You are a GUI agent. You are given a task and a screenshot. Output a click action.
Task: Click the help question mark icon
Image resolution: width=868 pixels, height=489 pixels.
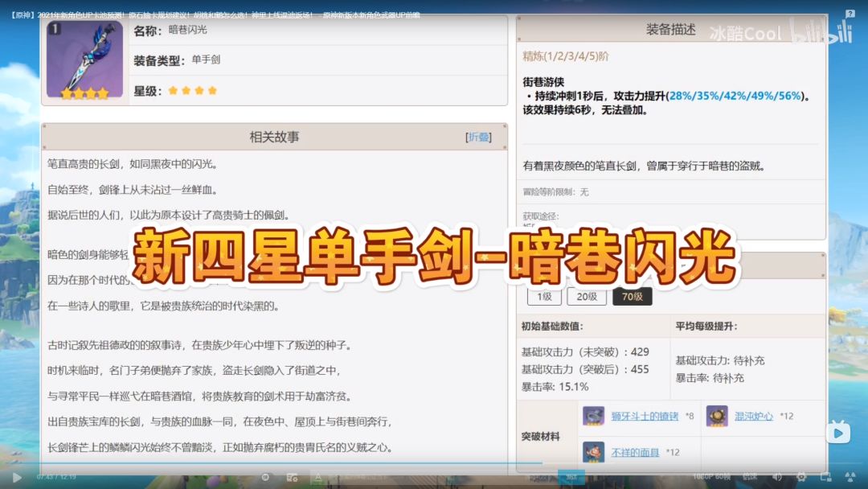(850, 14)
